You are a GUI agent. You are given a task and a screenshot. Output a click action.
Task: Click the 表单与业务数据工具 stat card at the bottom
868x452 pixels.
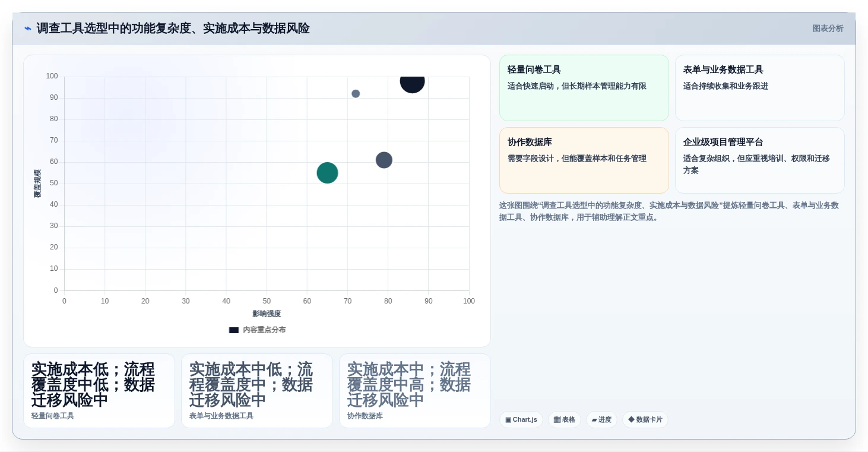[x=257, y=391]
